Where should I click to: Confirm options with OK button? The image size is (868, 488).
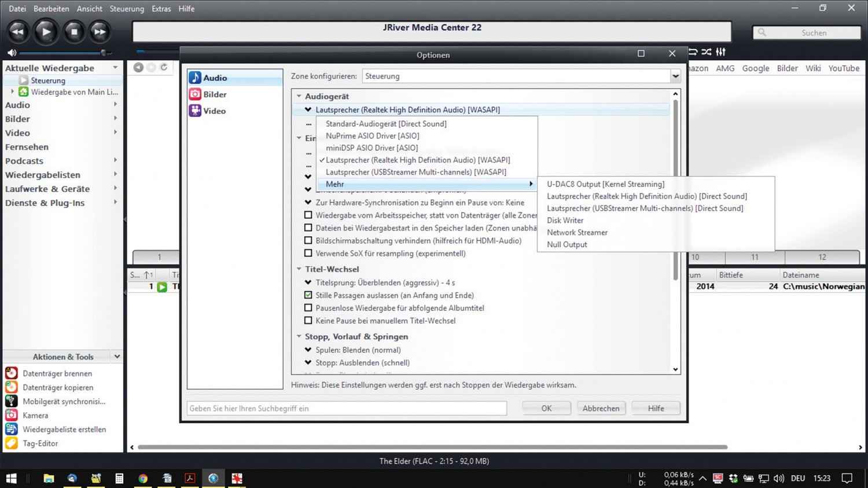click(546, 408)
